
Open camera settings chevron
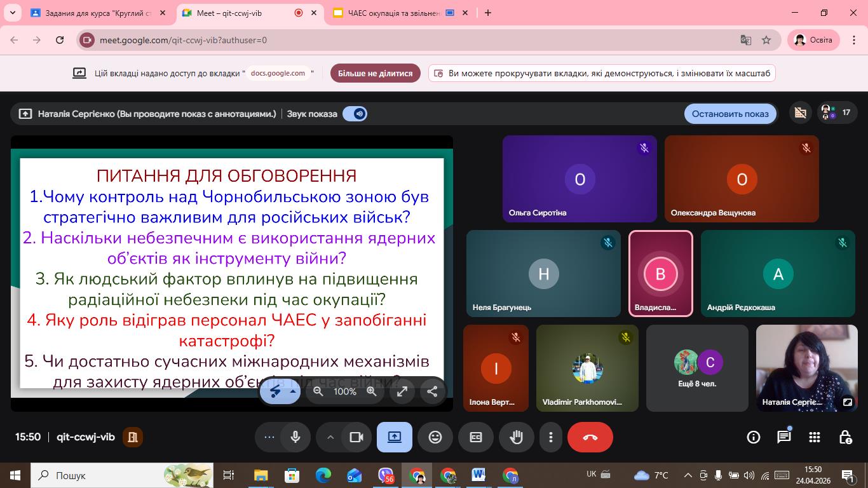(330, 437)
